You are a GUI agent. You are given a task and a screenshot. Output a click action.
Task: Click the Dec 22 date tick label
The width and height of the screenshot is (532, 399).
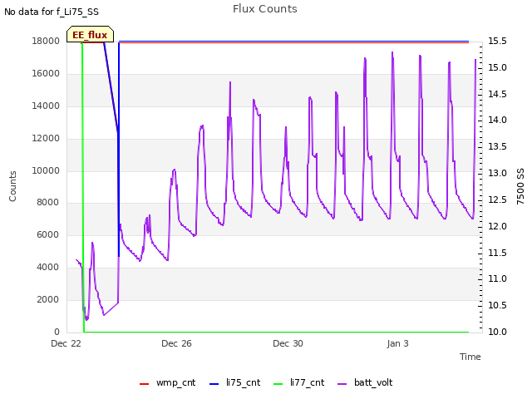click(66, 343)
